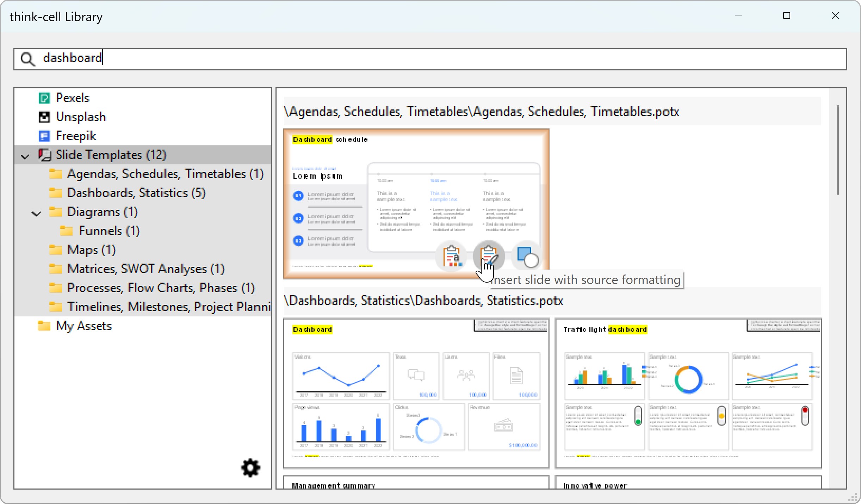Viewport: 861px width, 504px height.
Task: Collapse the Slide Templates tree node
Action: point(25,156)
